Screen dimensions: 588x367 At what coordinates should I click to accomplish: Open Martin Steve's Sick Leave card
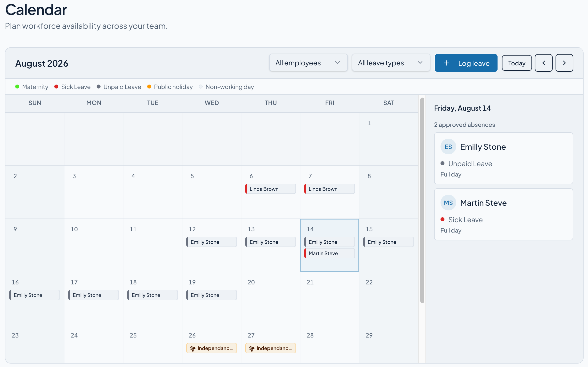pos(503,214)
